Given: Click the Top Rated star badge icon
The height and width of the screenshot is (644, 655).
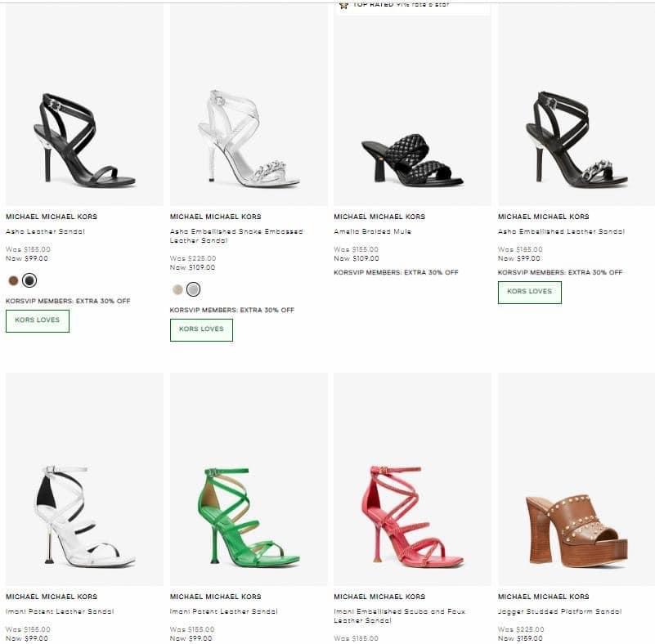Looking at the screenshot, I should click(x=344, y=4).
